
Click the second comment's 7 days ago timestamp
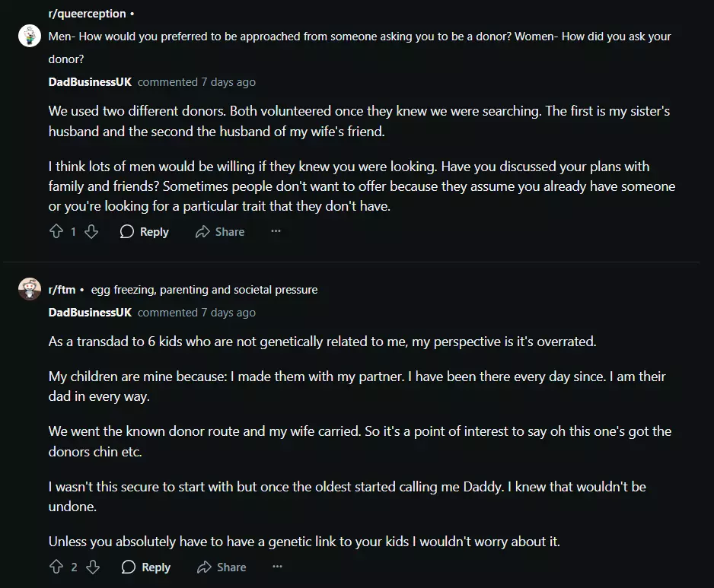(228, 313)
